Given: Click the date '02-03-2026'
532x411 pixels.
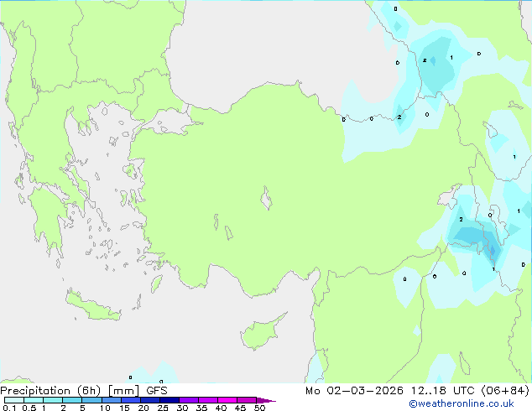Looking at the screenshot, I should click(365, 391).
